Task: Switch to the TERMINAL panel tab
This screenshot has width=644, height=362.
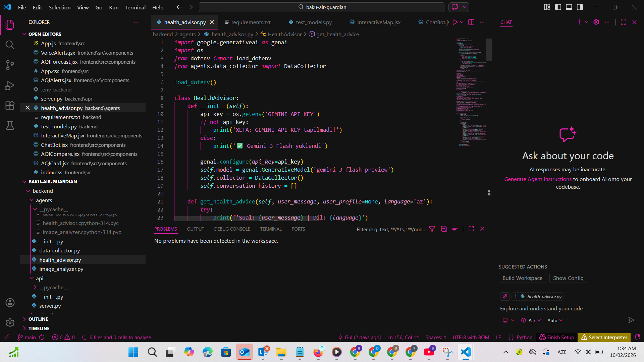Action: pyautogui.click(x=270, y=229)
